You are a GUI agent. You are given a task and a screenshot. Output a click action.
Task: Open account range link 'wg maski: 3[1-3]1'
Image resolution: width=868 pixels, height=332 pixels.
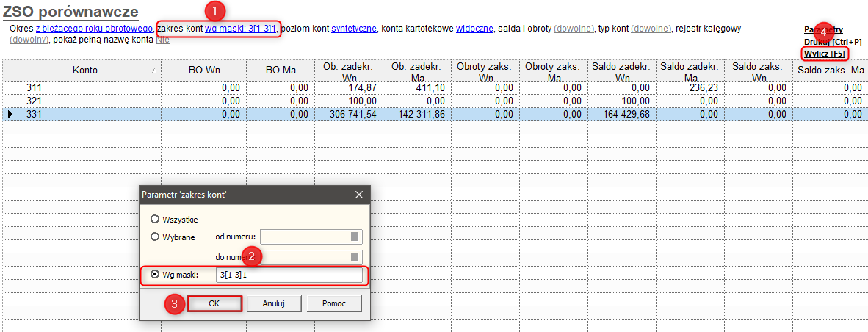pyautogui.click(x=241, y=28)
